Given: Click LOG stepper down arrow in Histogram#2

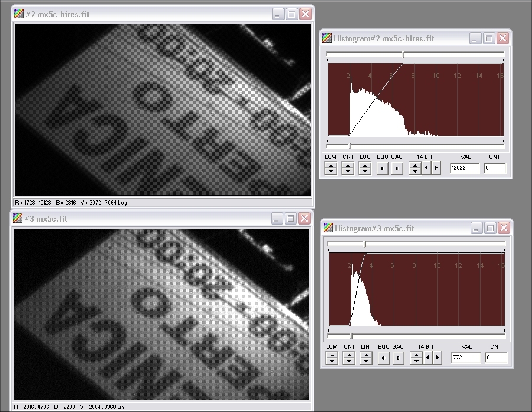Looking at the screenshot, I should pos(365,171).
